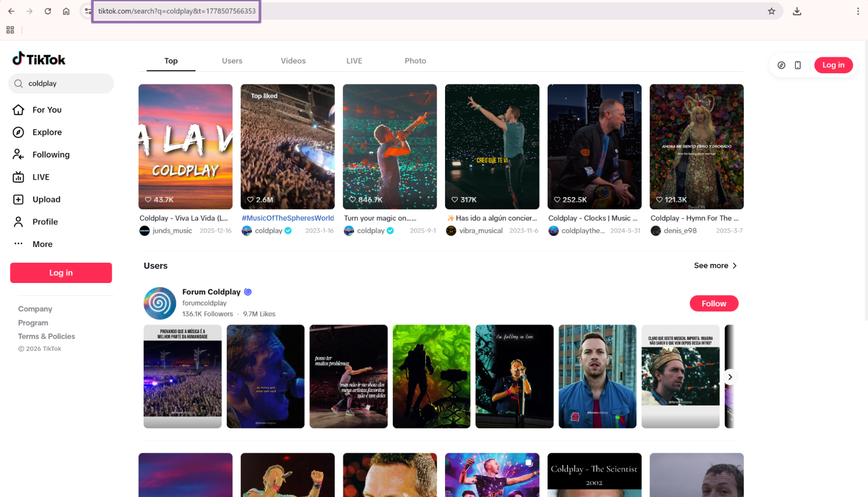The height and width of the screenshot is (497, 868).
Task: Switch to the Photo tab
Action: pyautogui.click(x=415, y=61)
